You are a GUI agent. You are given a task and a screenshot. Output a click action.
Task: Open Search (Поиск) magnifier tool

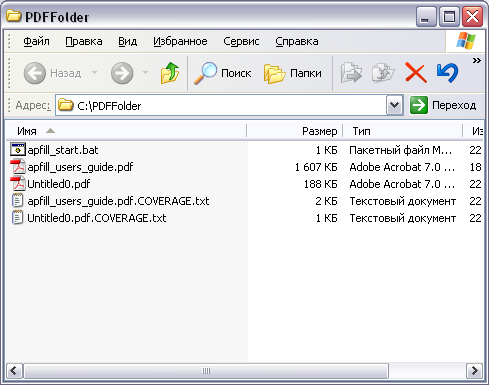pyautogui.click(x=223, y=73)
